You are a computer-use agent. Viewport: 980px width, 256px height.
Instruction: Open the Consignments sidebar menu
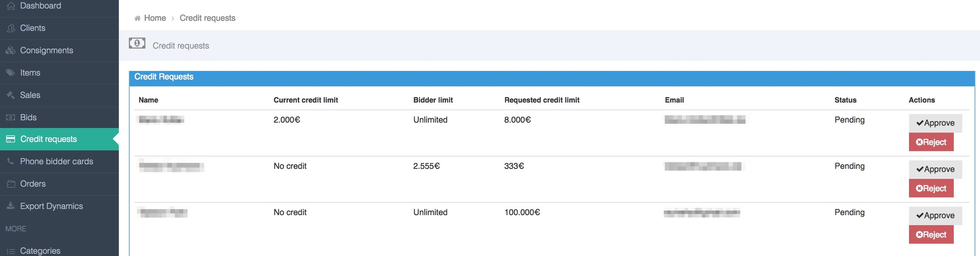[x=46, y=51]
